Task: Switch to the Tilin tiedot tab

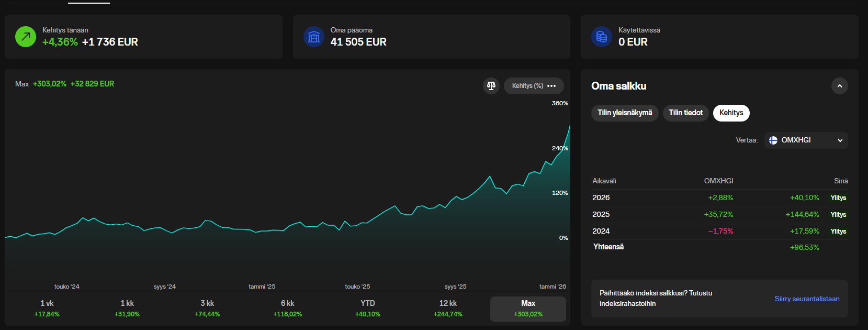Action: [x=685, y=113]
